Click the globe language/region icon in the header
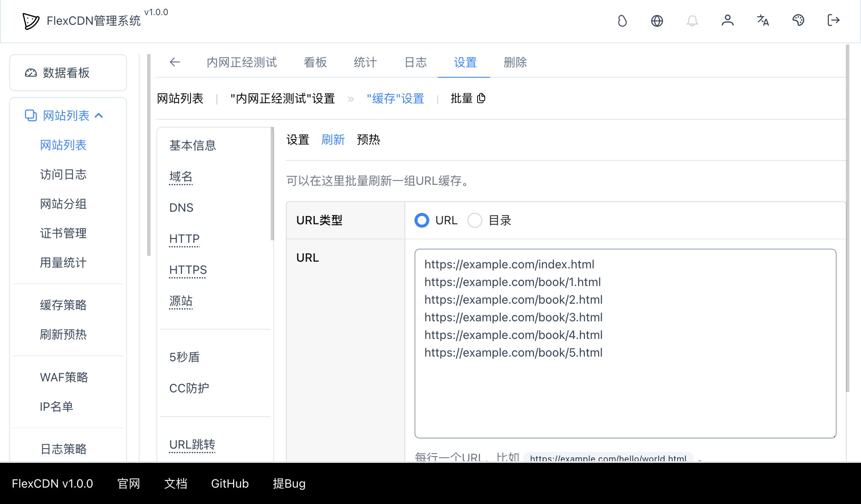This screenshot has height=504, width=861. click(657, 21)
